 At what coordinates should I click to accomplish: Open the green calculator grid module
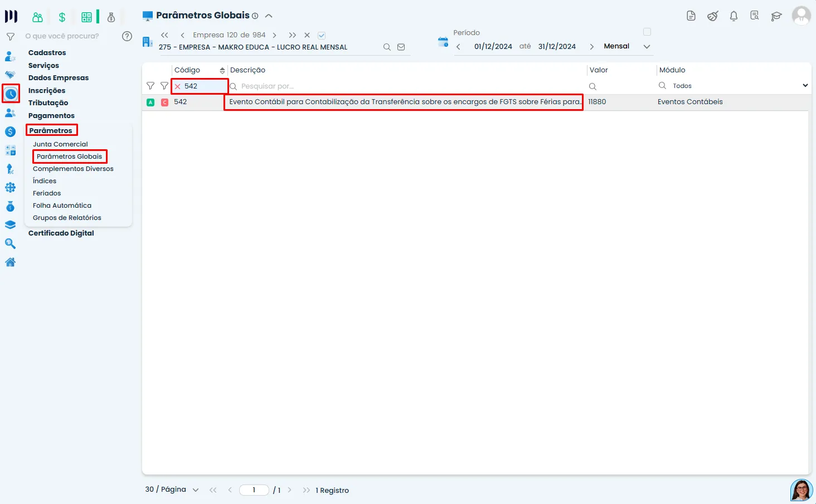click(x=86, y=17)
